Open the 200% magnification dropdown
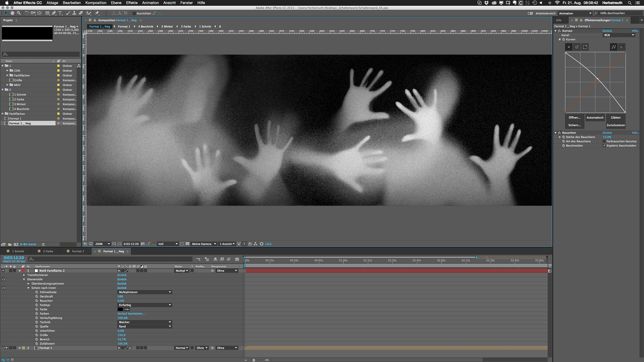Viewport: 644px width, 362px height. pyautogui.click(x=102, y=244)
